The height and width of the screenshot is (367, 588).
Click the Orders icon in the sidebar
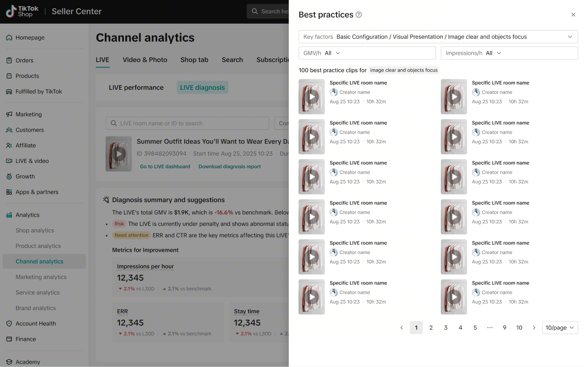[9, 60]
